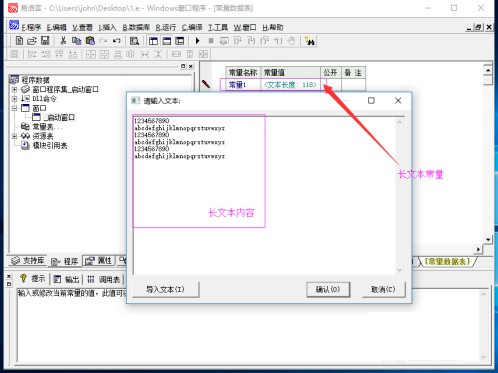Click the Stop square toolbar icon
Image resolution: width=498 pixels, height=373 pixels.
coord(211,41)
